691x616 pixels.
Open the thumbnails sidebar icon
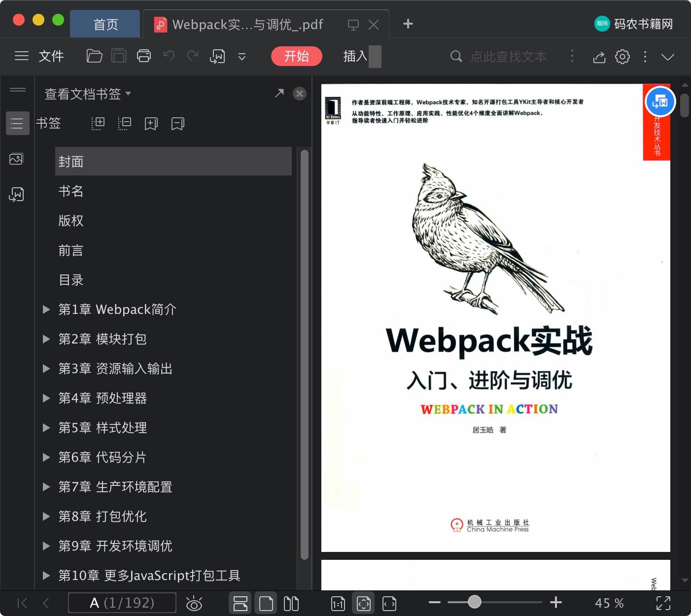point(16,159)
